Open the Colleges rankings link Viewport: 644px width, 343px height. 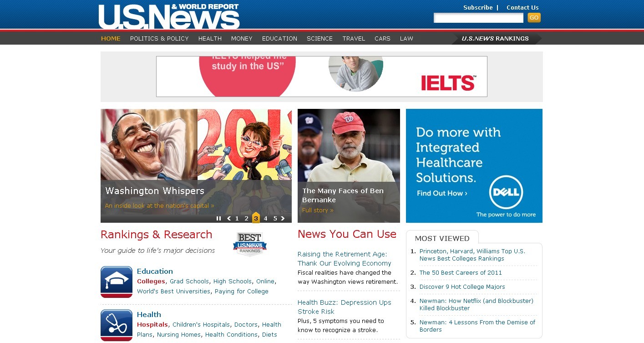[151, 281]
